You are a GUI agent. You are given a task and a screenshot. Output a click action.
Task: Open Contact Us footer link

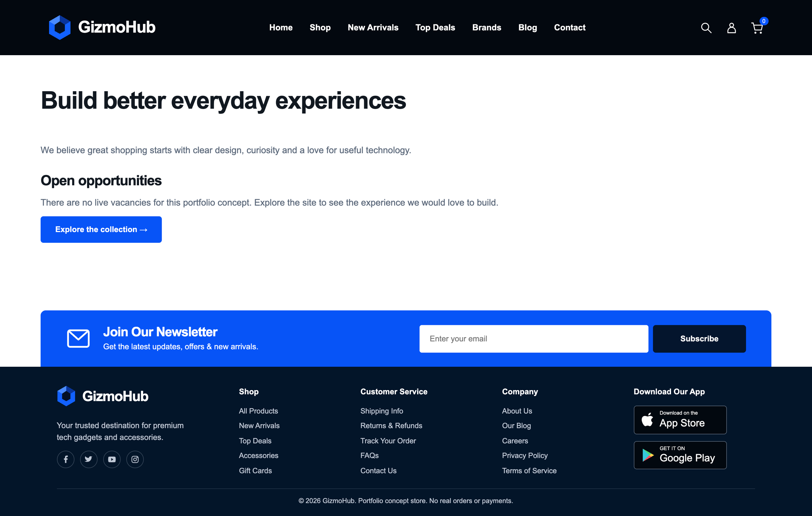[378, 471]
